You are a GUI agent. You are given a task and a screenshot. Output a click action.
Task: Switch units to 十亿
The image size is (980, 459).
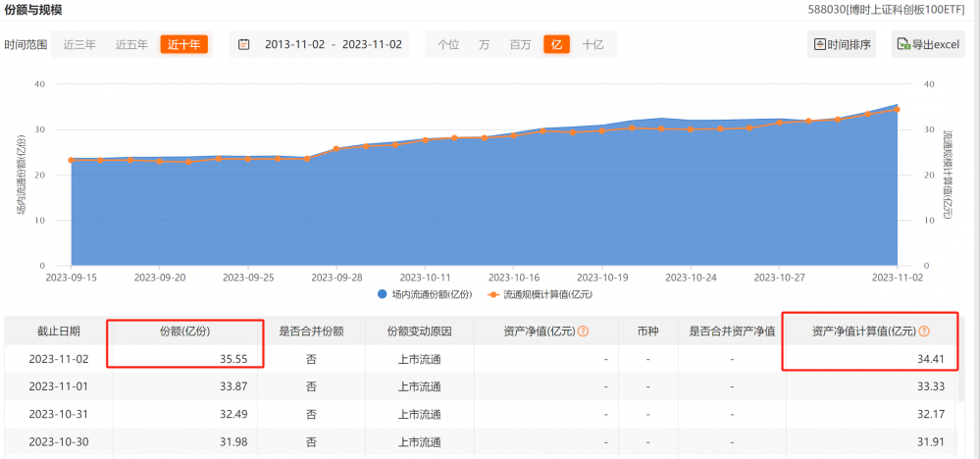[593, 44]
